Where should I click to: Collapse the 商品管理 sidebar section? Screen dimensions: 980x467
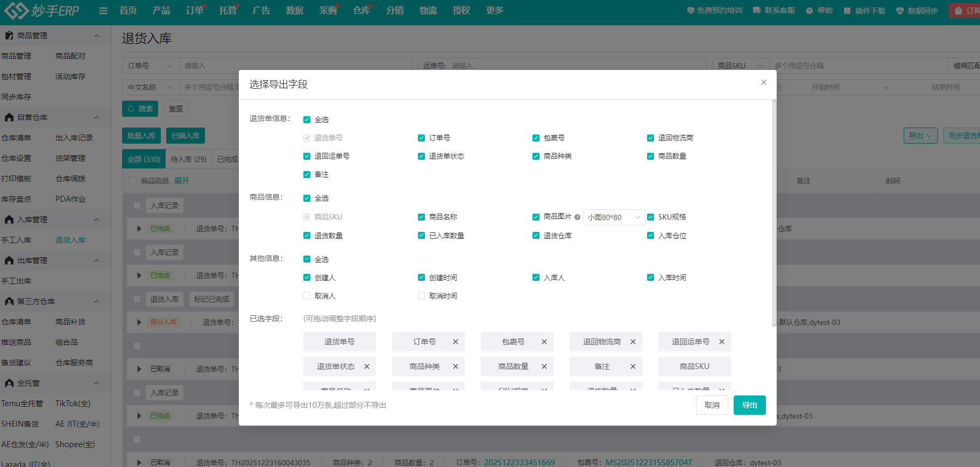tap(96, 36)
